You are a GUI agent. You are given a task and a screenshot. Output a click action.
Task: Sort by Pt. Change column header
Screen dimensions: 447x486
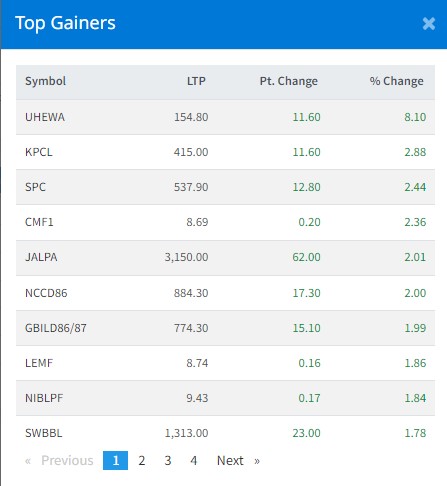point(289,81)
